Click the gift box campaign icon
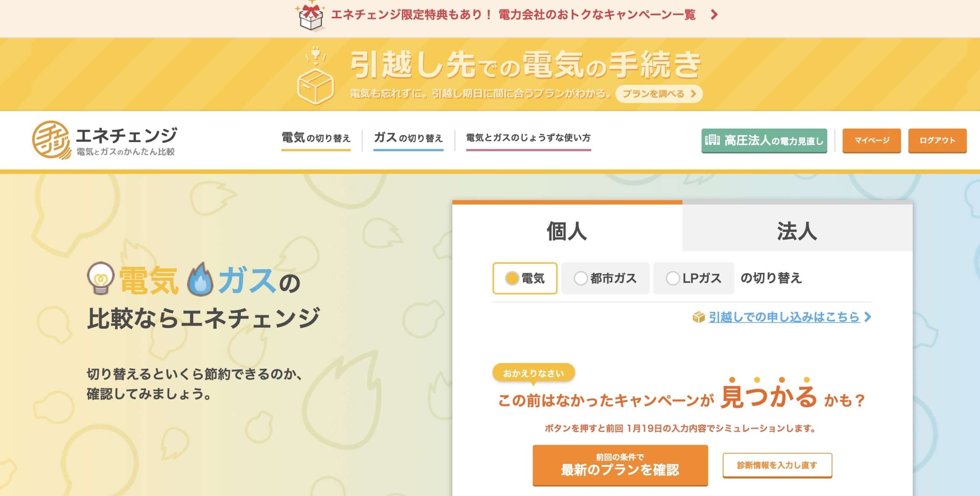The height and width of the screenshot is (496, 980). click(310, 16)
